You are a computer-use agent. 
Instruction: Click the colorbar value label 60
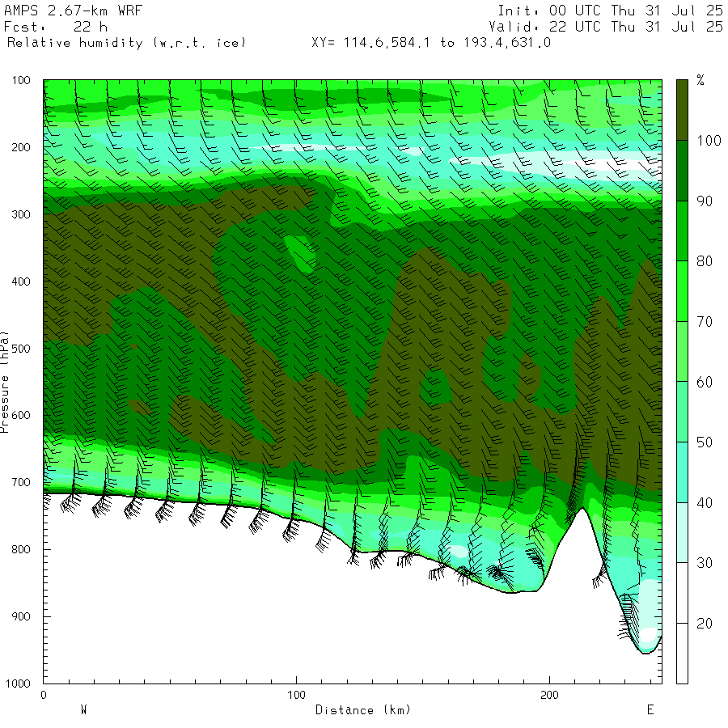[x=705, y=382]
